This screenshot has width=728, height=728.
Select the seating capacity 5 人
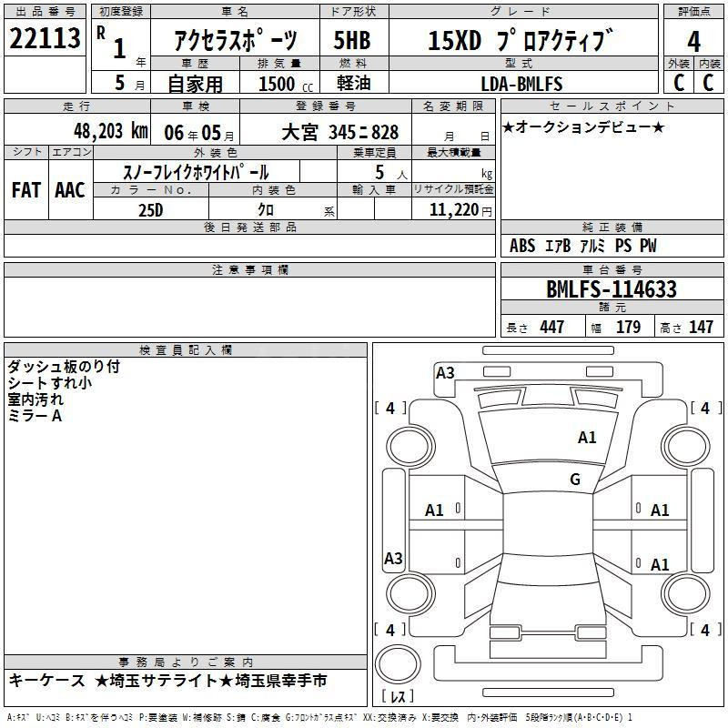point(391,173)
